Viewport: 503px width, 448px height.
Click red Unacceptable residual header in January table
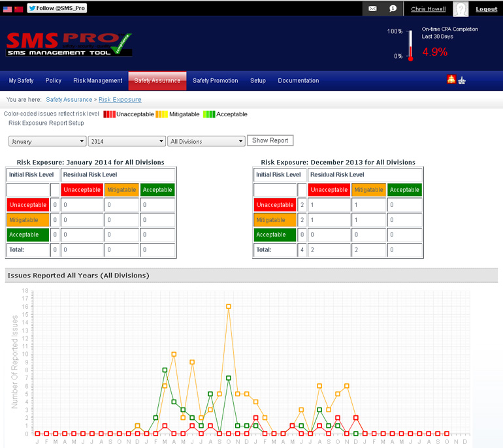[x=82, y=190]
